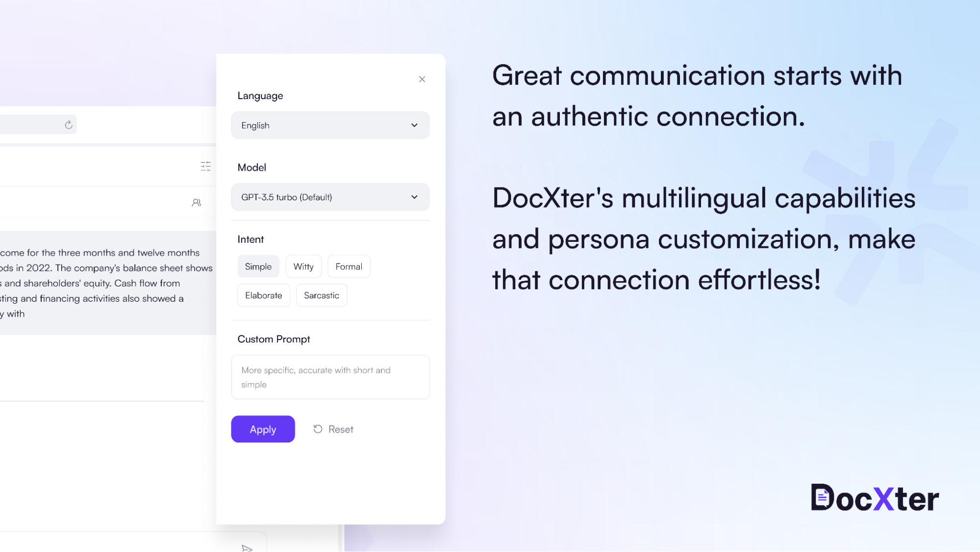
Task: Click the refresh/reload icon on left panel
Action: pyautogui.click(x=69, y=124)
